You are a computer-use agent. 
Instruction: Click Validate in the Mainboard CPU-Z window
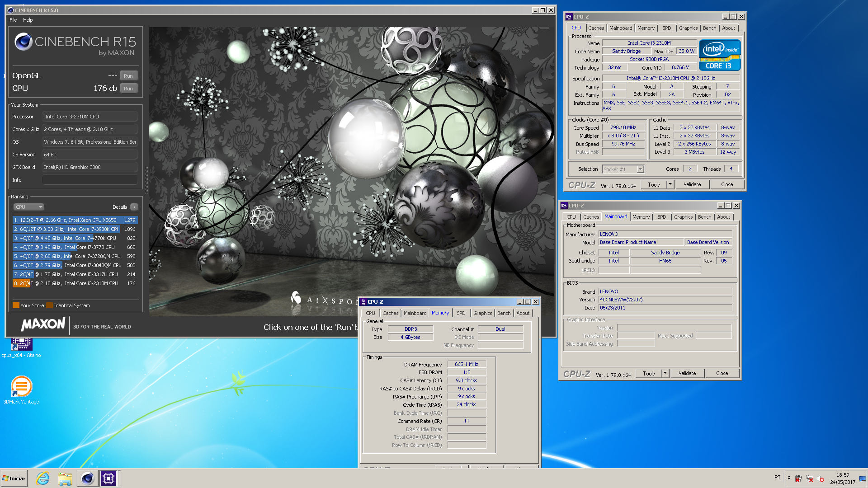pos(687,373)
